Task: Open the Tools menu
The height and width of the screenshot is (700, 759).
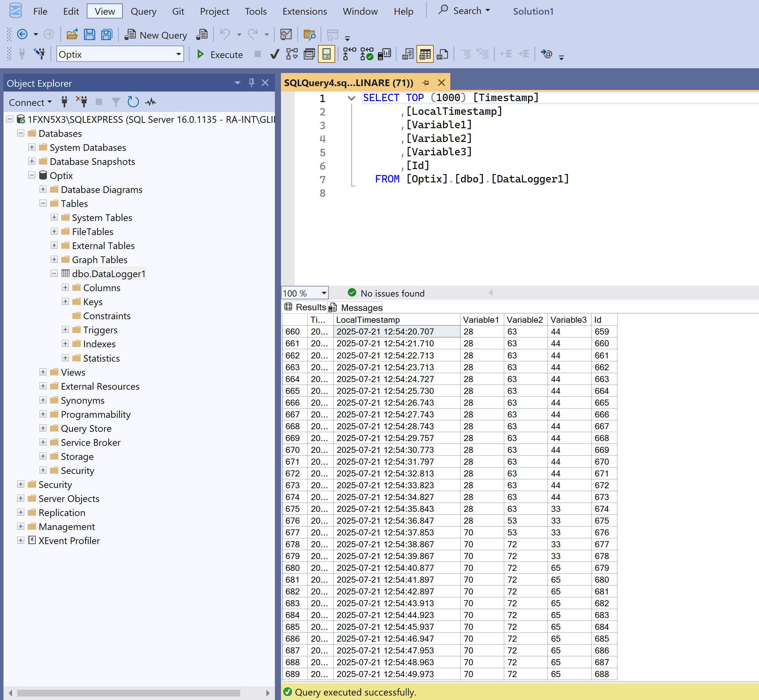Action: tap(256, 11)
